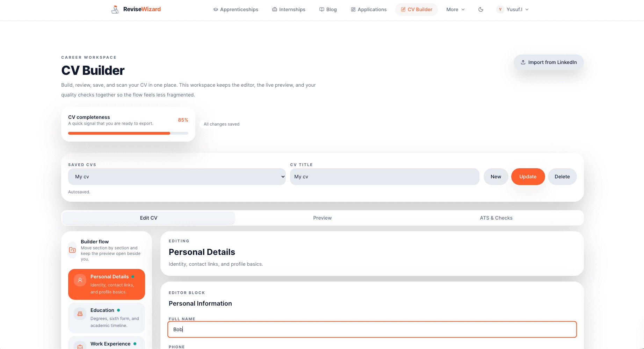Screen dimensions: 644x349
Task: Click the Internships briefcase icon
Action: (275, 9)
